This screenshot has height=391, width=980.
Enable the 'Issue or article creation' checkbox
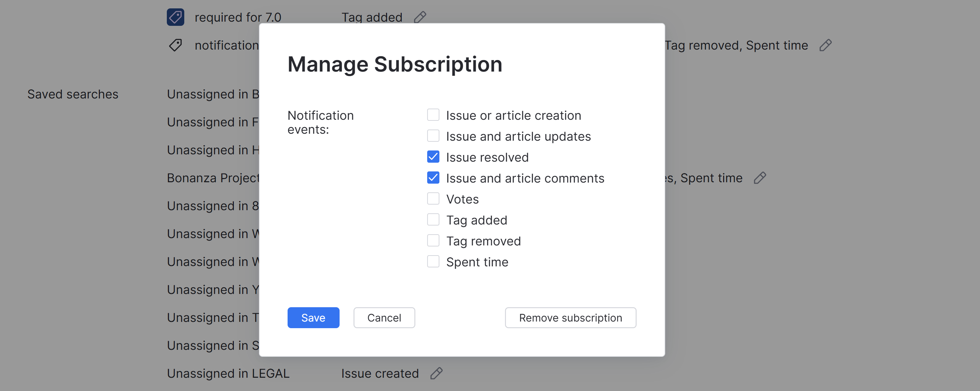pos(433,115)
